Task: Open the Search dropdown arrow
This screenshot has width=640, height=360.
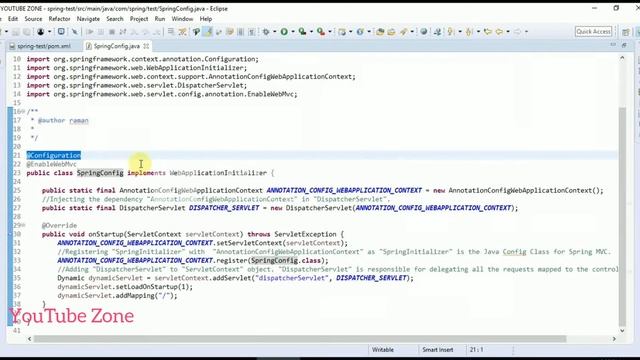Action: [412, 31]
